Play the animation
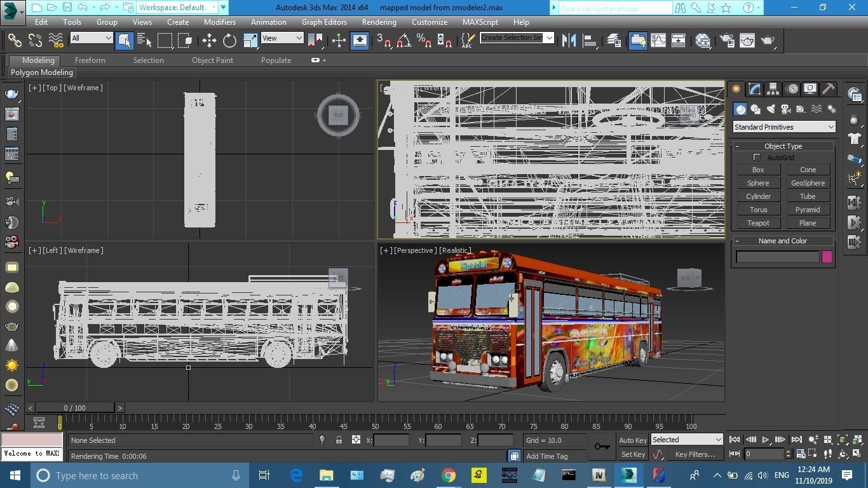This screenshot has height=488, width=868. tap(766, 440)
